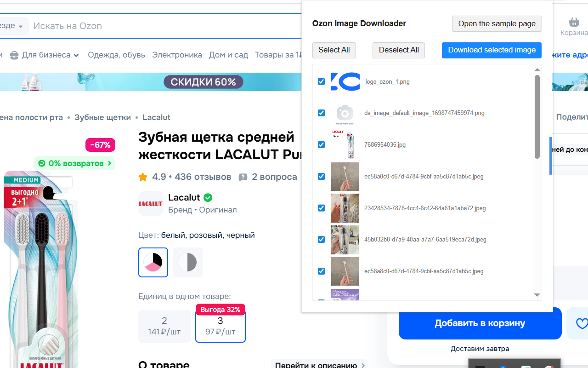Click the 45b032b8-d7a9 jpeg thumbnail
Screen dimensions: 588x368
pyautogui.click(x=345, y=240)
